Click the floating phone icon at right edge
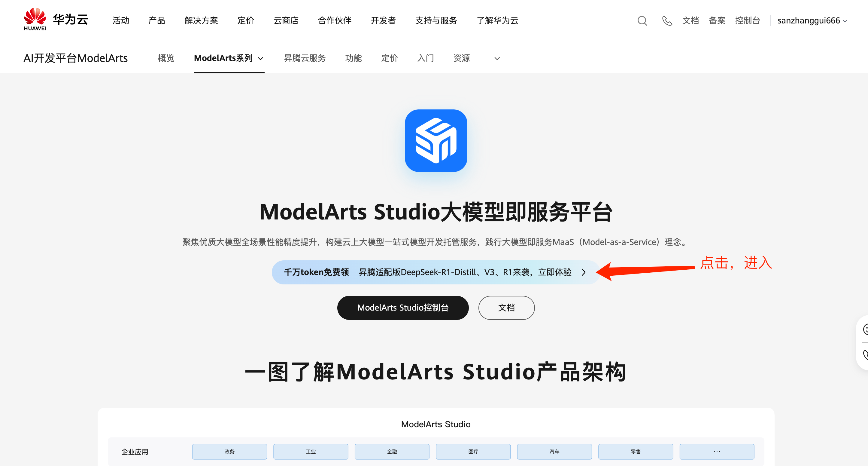The image size is (868, 466). tap(865, 355)
